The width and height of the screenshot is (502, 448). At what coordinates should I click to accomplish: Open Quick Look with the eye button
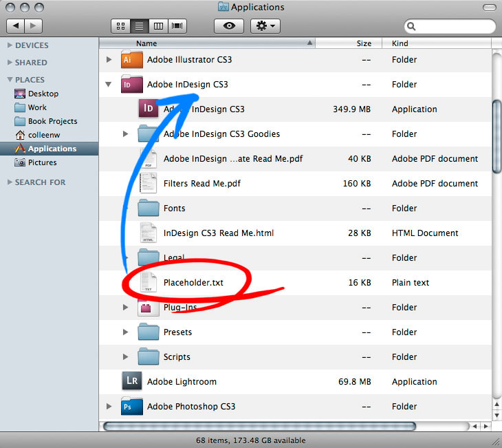tap(229, 26)
